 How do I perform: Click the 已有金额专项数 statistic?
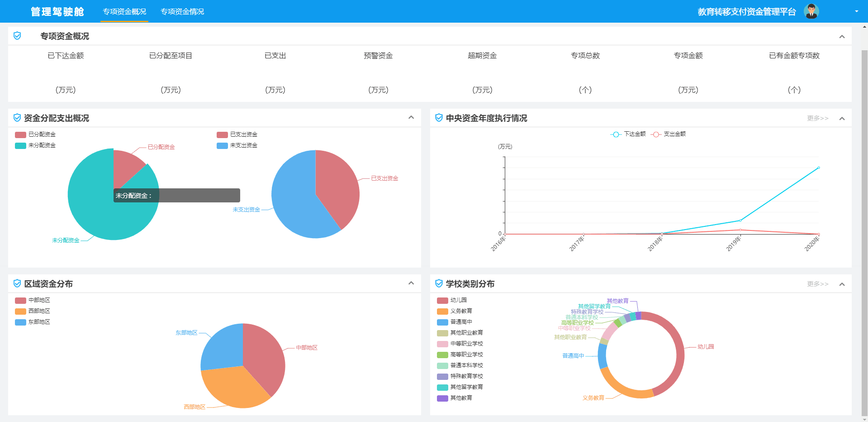coord(794,72)
